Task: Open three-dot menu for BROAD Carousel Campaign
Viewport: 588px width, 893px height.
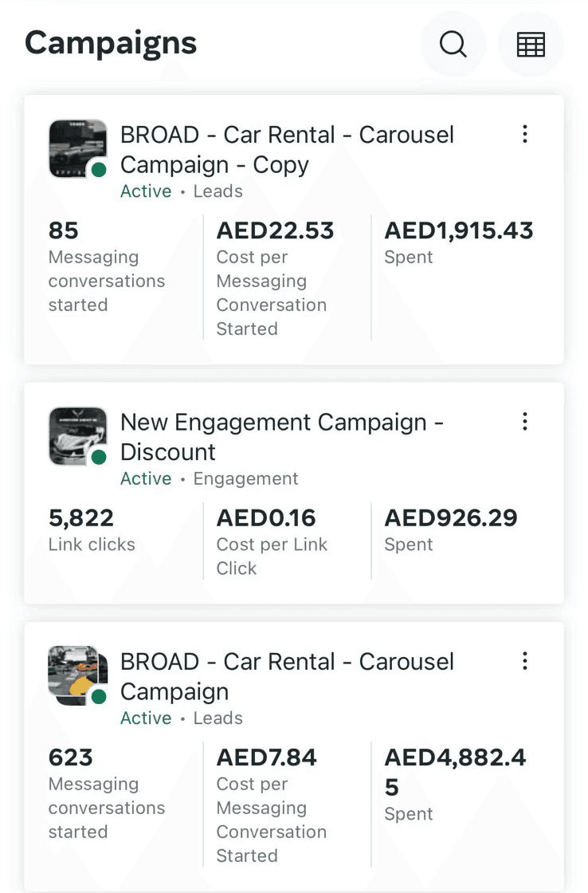Action: click(x=524, y=660)
